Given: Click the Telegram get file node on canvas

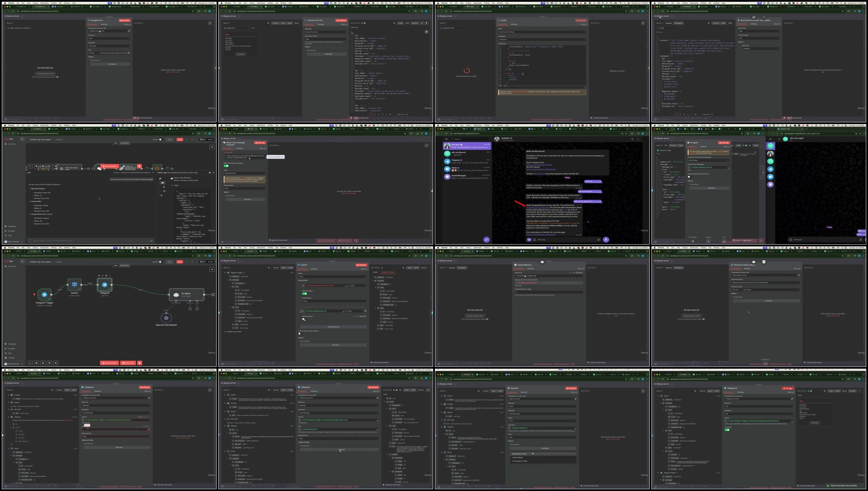Looking at the screenshot, I should pyautogui.click(x=105, y=285).
